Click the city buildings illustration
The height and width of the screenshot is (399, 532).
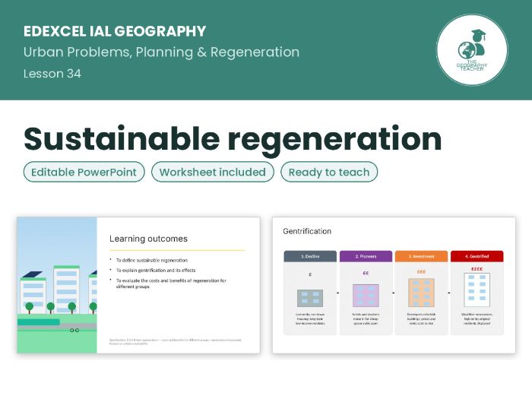tap(57, 285)
